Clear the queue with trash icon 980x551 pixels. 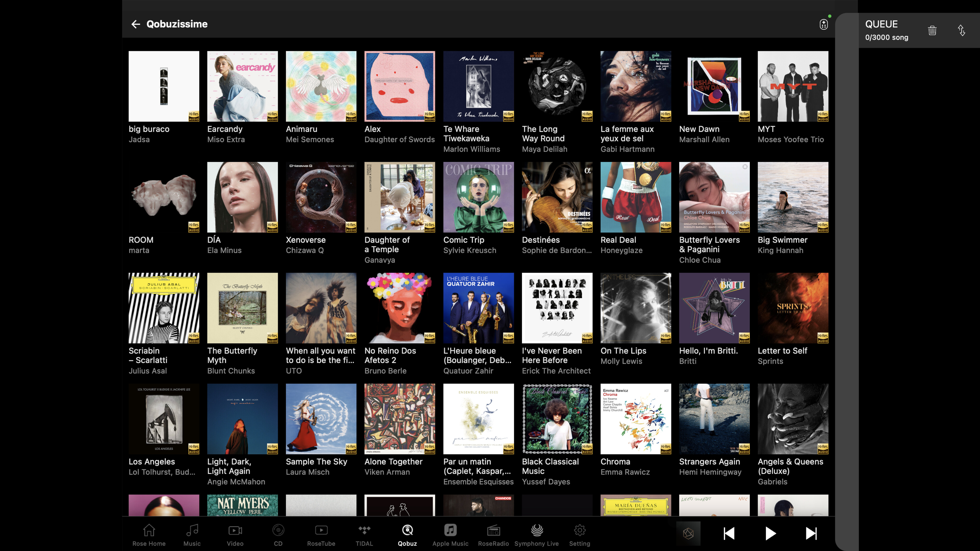932,30
